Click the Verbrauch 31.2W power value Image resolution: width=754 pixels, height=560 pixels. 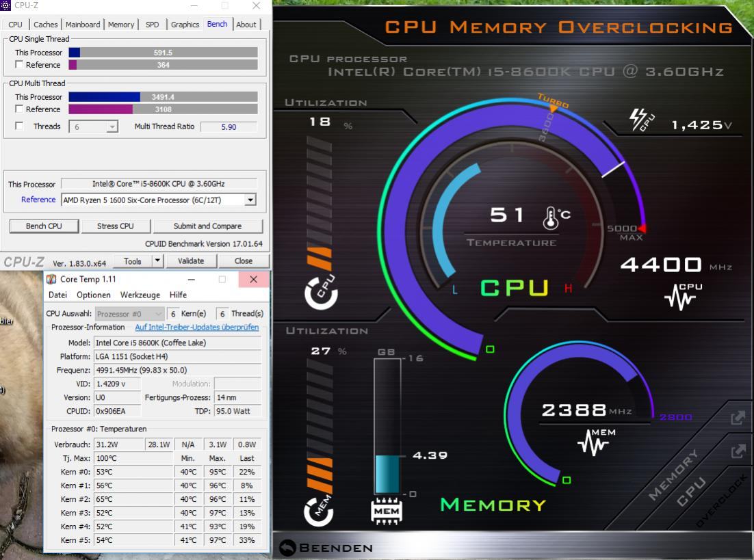[x=118, y=444]
